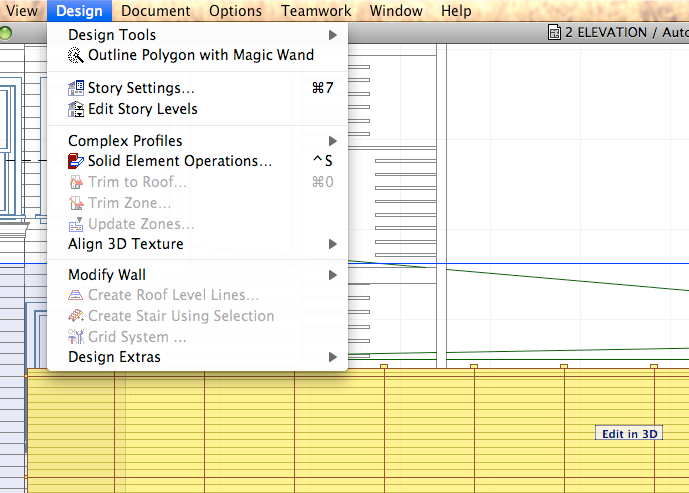
Task: Click the Trim Zone… menu text
Action: point(129,203)
